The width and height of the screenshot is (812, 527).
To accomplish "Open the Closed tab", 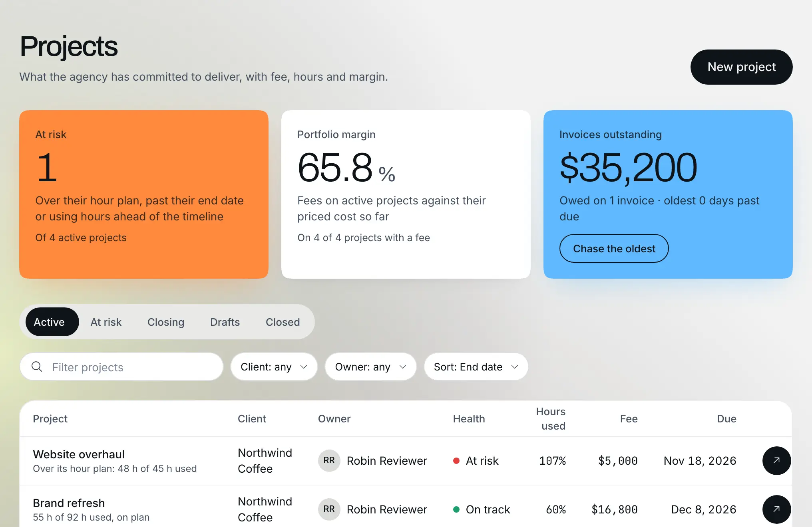I will click(283, 322).
